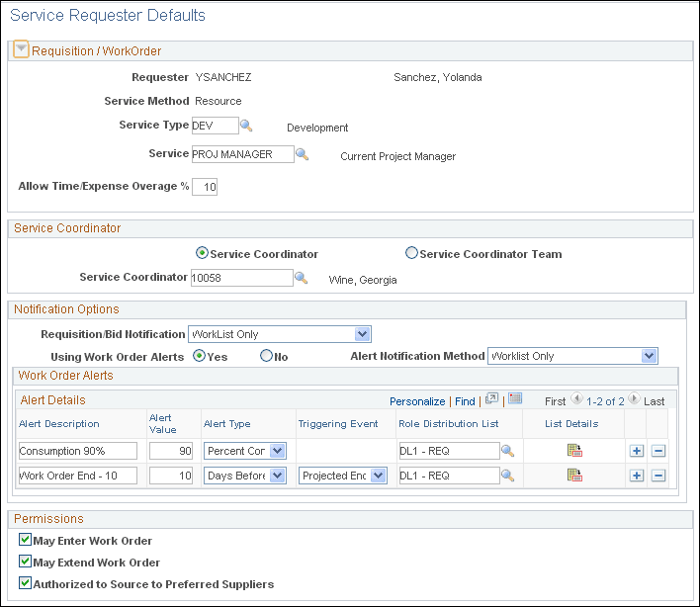
Task: Click the Current Project Manager description
Action: 397,156
